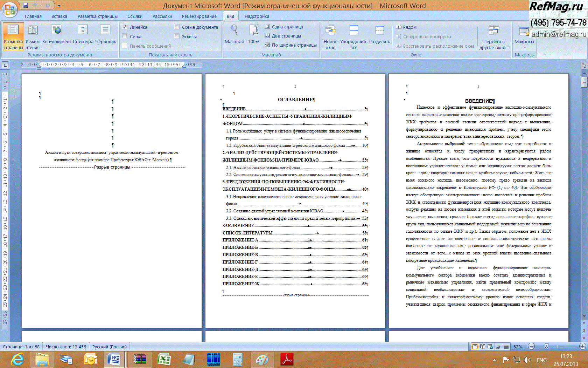The width and height of the screenshot is (588, 368).
Task: Open the Рецензирование ribbon tab
Action: 199,16
